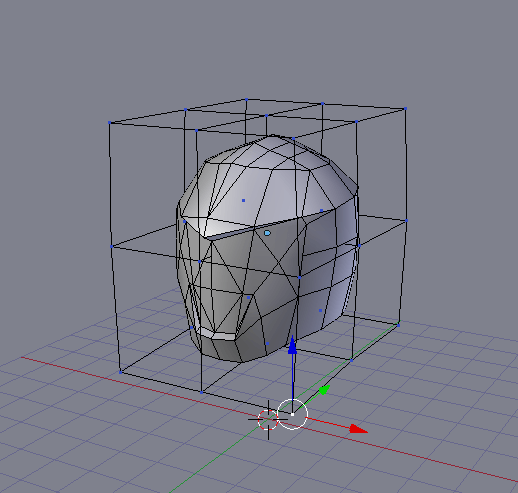The image size is (518, 493).
Task: Click the red-white 3D cursor crosshair
Action: [268, 420]
